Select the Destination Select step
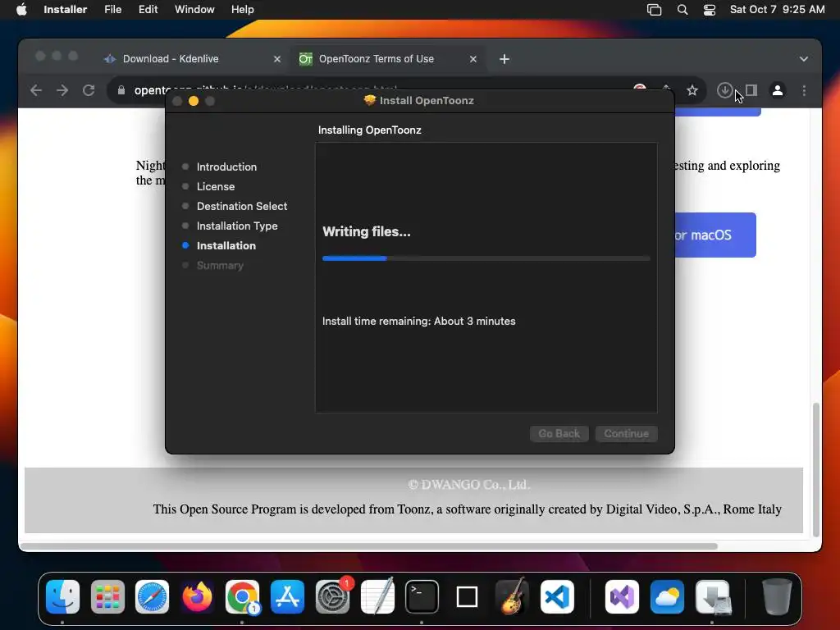 click(x=242, y=206)
